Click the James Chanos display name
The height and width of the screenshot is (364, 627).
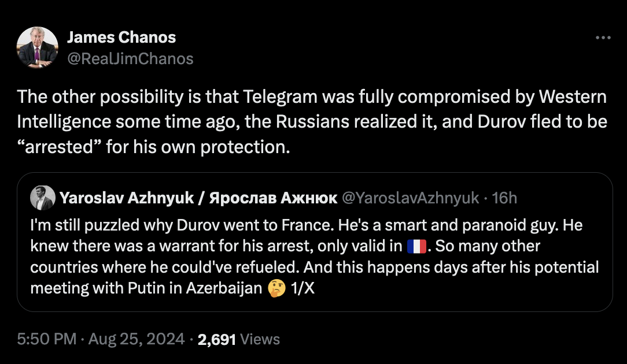click(x=121, y=38)
